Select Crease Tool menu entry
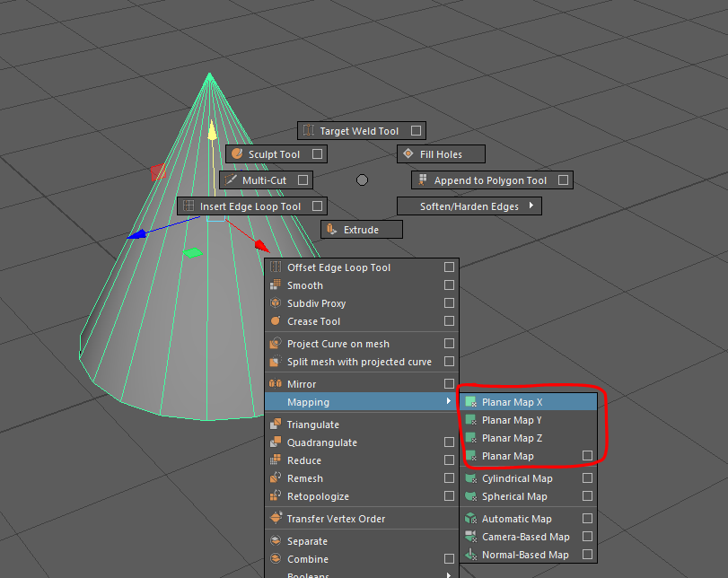 [x=361, y=320]
